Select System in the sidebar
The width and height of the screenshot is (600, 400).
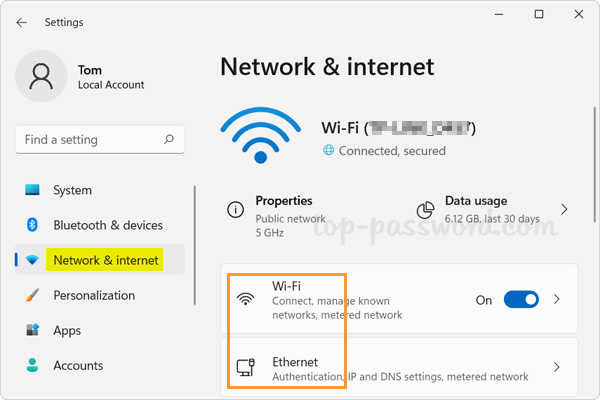coord(72,190)
